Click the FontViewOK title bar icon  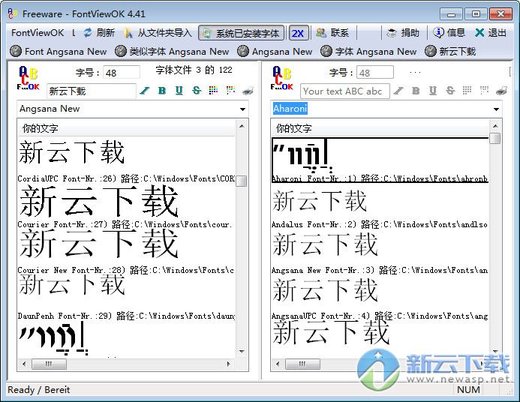coord(12,14)
